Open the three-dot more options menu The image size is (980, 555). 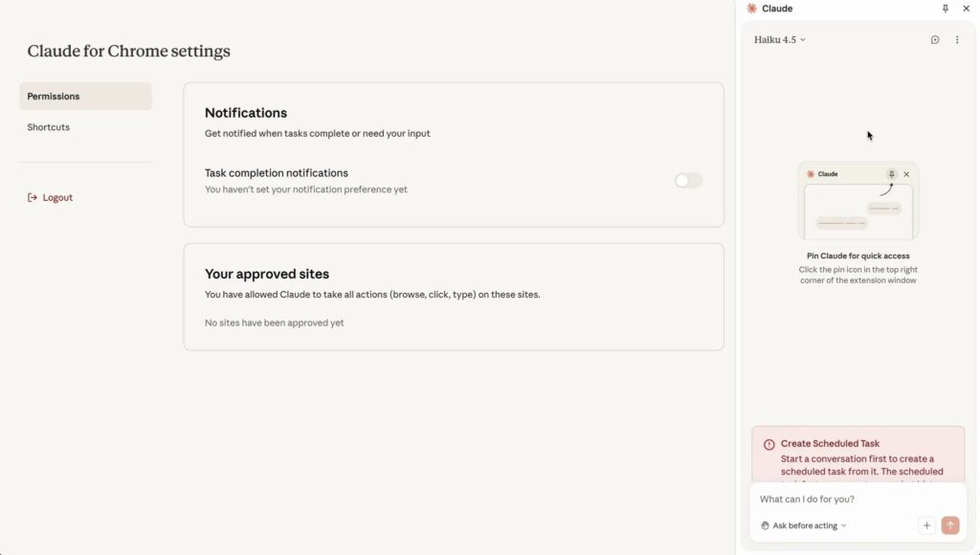pos(957,40)
